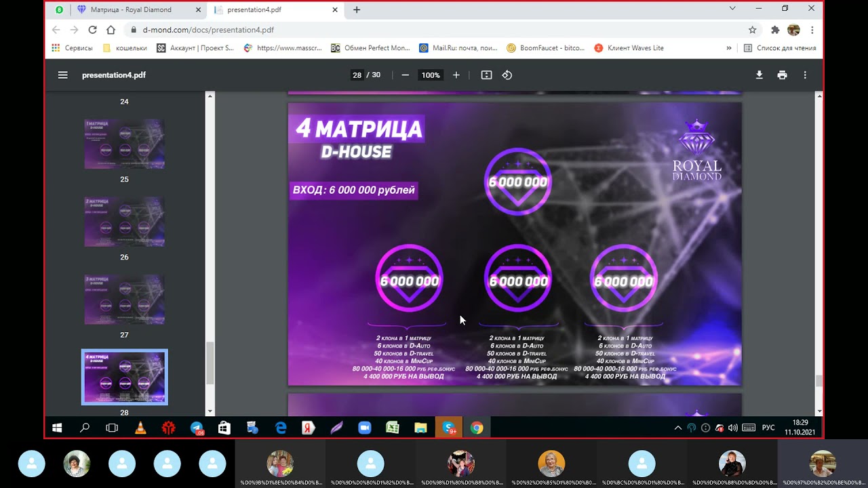Open the volume control in system tray

coord(733,428)
